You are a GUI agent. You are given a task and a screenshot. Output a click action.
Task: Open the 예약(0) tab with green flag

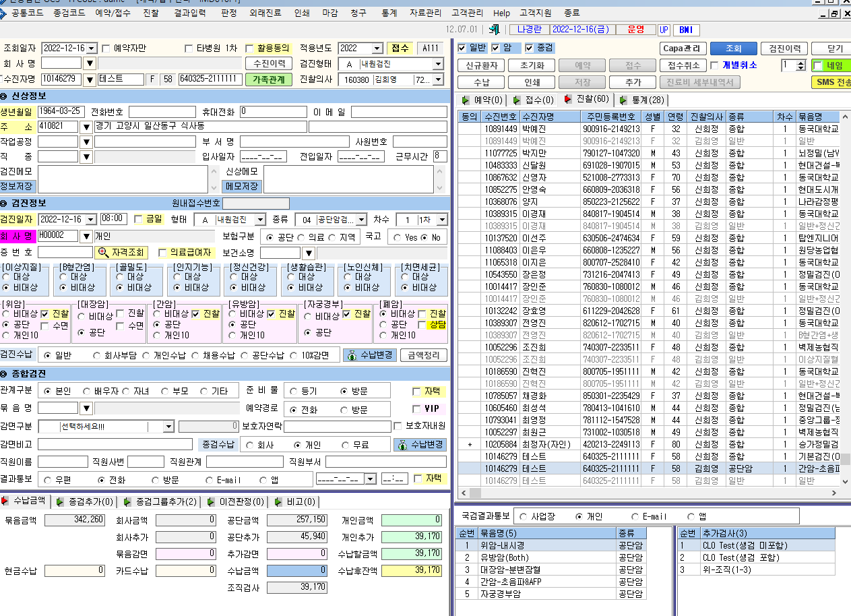(482, 100)
